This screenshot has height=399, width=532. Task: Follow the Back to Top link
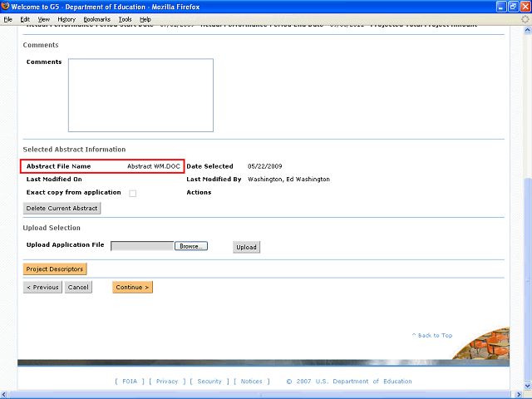(x=432, y=335)
